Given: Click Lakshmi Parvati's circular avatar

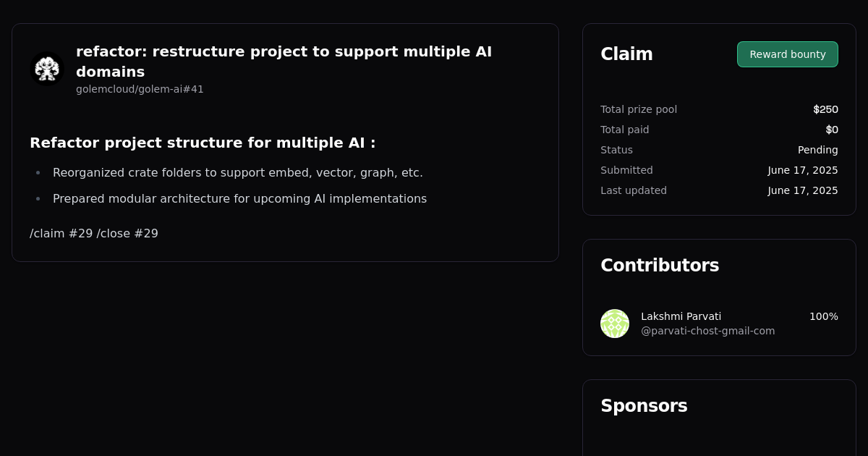Looking at the screenshot, I should [615, 324].
